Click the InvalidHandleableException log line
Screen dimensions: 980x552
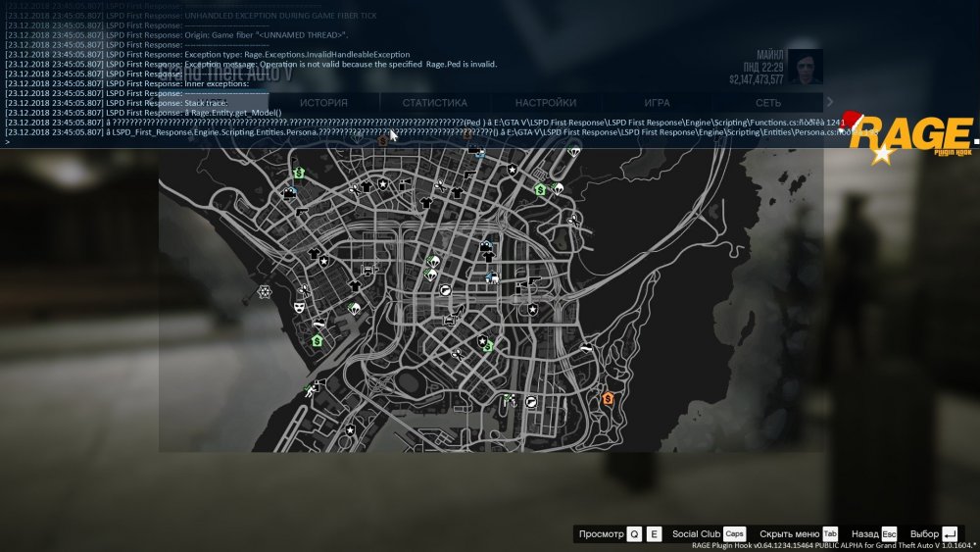[208, 54]
